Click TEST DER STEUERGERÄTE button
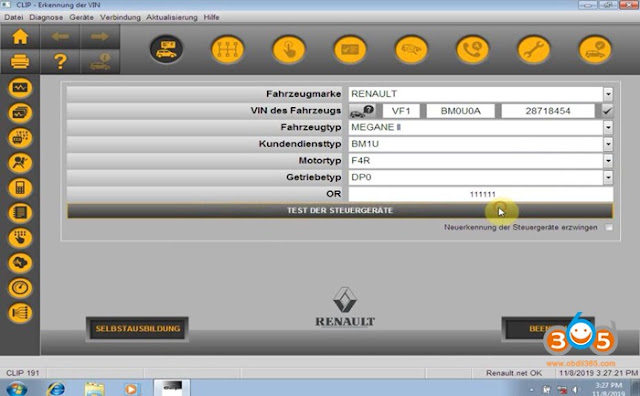 pyautogui.click(x=340, y=211)
